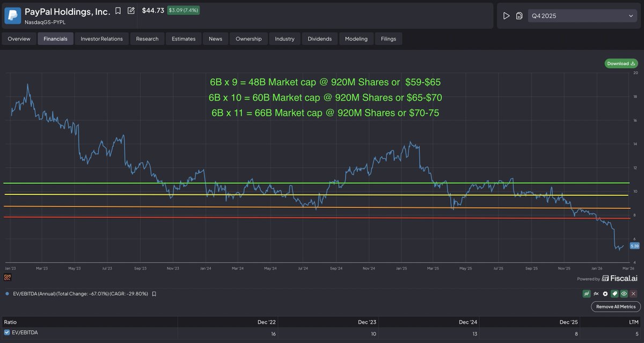The height and width of the screenshot is (343, 644).
Task: Click the PayPal company logo
Action: coord(13,16)
